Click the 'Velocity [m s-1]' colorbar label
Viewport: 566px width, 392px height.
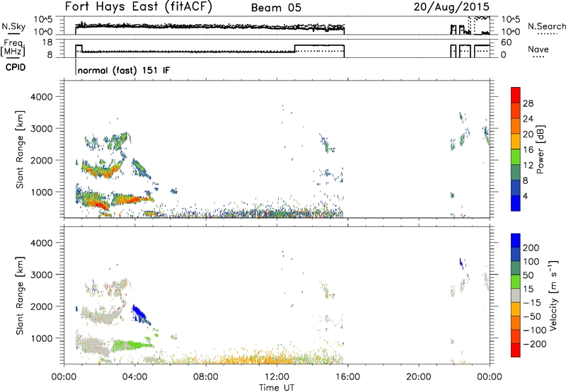(x=554, y=295)
